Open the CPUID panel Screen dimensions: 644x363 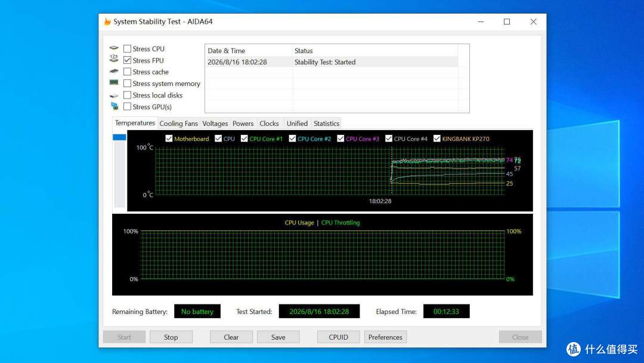tap(339, 337)
